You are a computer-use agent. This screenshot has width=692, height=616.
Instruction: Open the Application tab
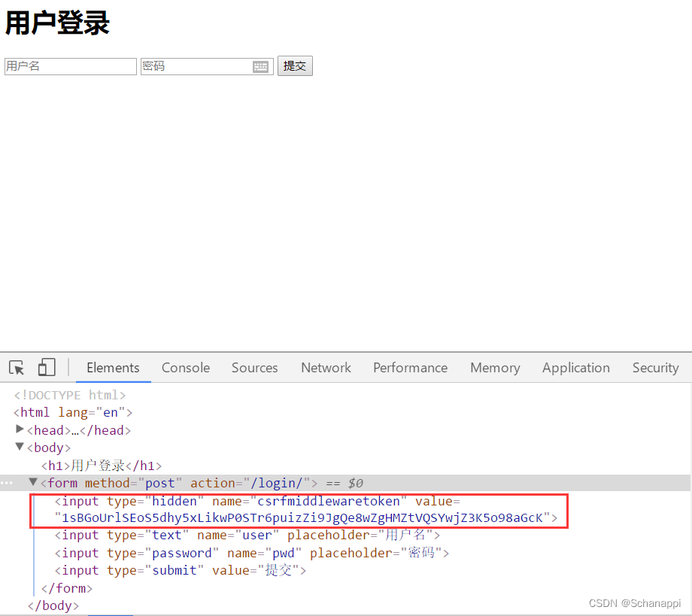pyautogui.click(x=576, y=368)
